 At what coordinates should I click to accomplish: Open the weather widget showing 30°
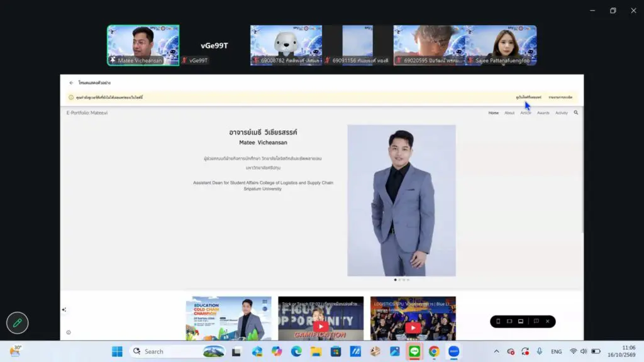(15, 351)
